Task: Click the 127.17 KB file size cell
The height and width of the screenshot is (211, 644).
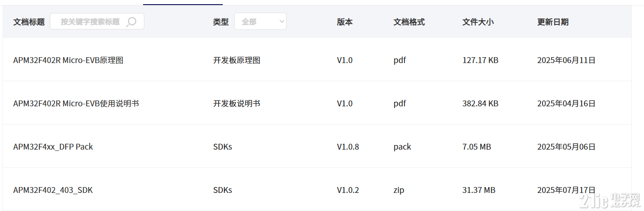Action: [x=480, y=60]
